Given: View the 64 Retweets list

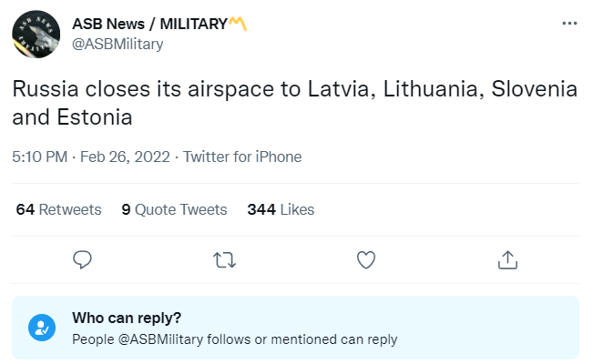Looking at the screenshot, I should [x=59, y=209].
